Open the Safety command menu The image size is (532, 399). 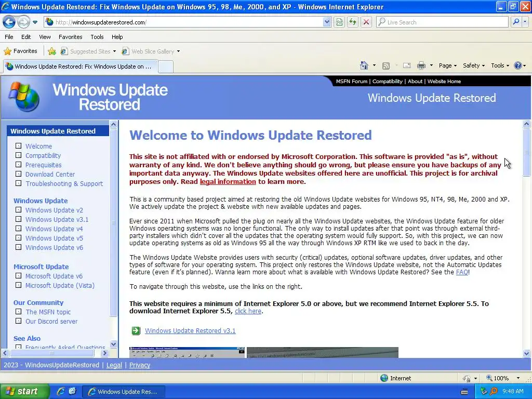[474, 65]
